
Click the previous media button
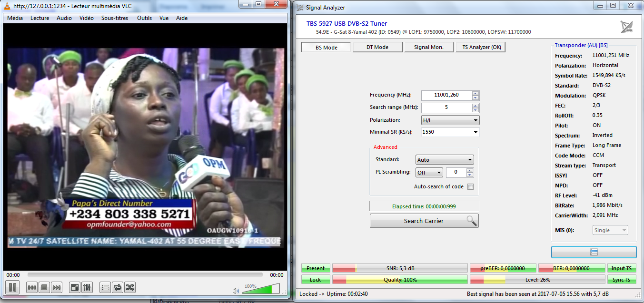click(32, 287)
